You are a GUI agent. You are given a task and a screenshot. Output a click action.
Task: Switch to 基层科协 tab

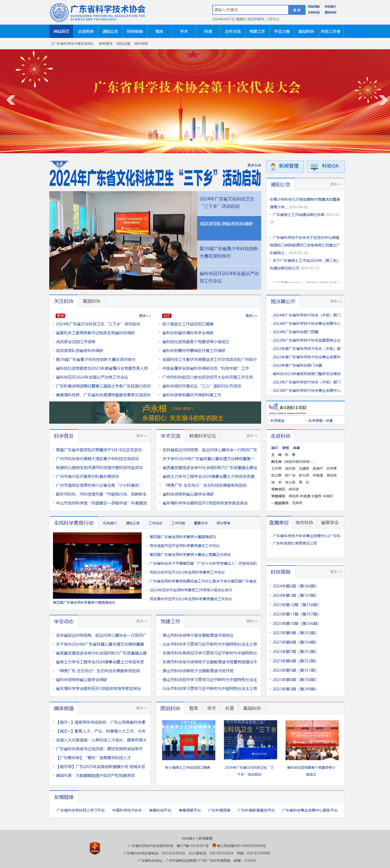pos(91,301)
